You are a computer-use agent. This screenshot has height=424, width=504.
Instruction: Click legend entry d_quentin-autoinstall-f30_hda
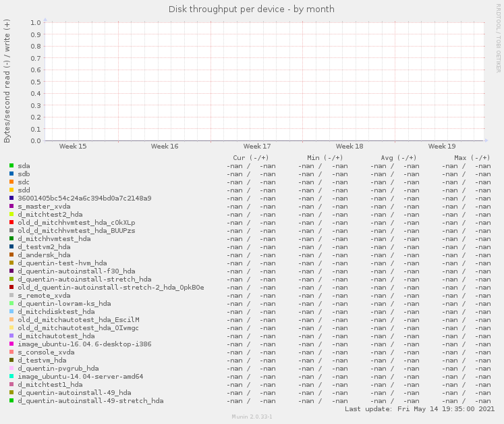76,271
